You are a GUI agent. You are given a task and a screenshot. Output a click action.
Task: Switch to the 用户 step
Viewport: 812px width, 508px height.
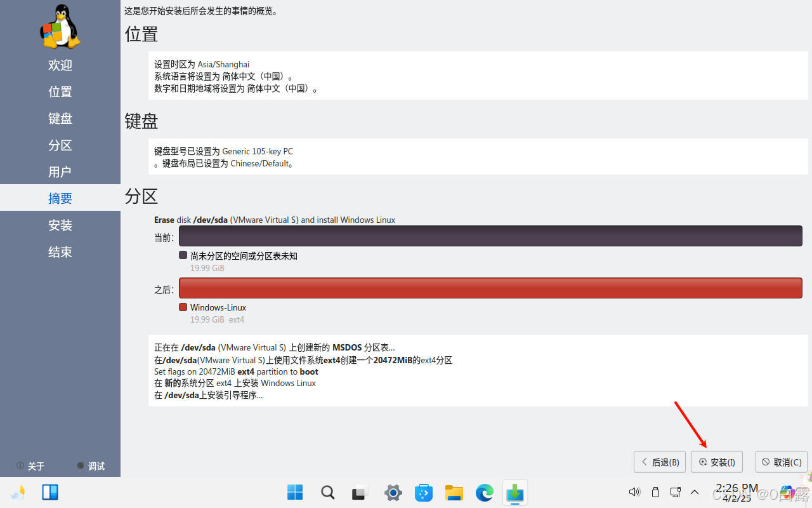tap(60, 172)
